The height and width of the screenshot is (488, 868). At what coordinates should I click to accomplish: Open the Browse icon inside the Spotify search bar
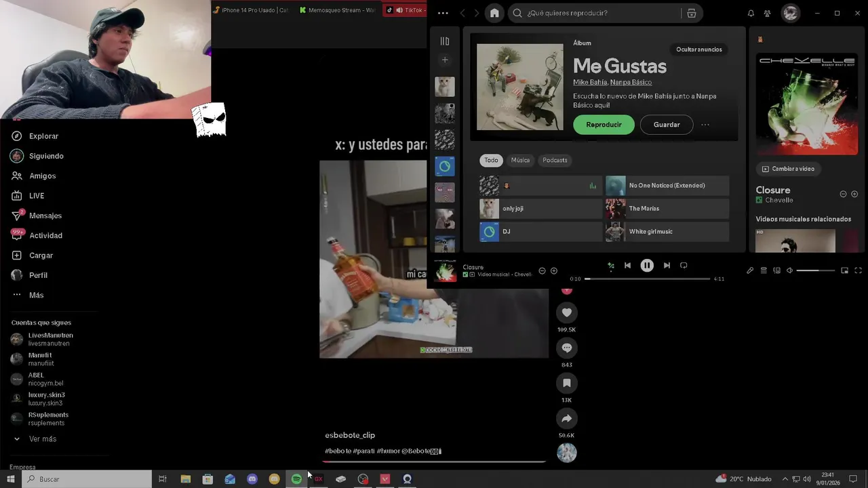[x=692, y=13]
